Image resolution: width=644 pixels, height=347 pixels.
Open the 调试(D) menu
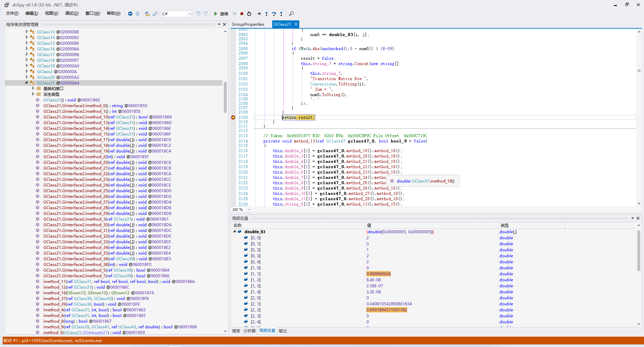click(x=72, y=13)
